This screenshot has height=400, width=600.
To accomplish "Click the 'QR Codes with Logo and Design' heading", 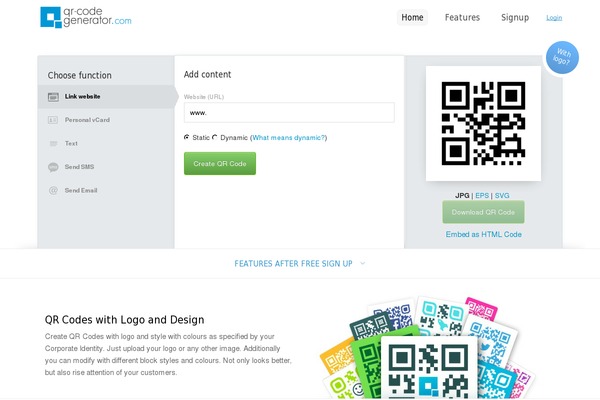I will click(x=124, y=320).
